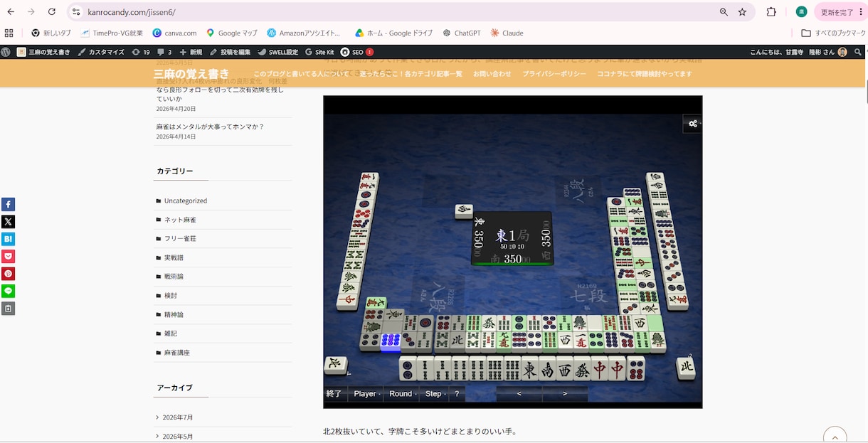868x443 pixels.
Task: Open the updates counter showing 19
Action: click(141, 52)
